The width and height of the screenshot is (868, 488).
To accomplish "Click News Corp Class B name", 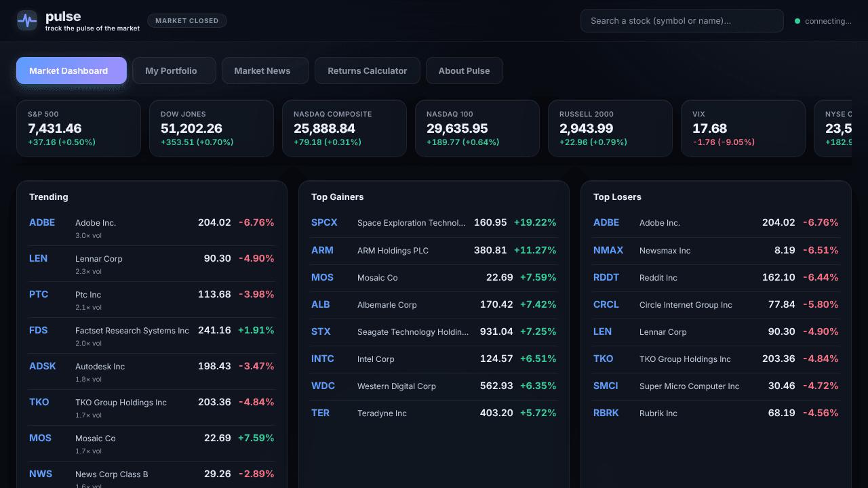I will [x=112, y=474].
